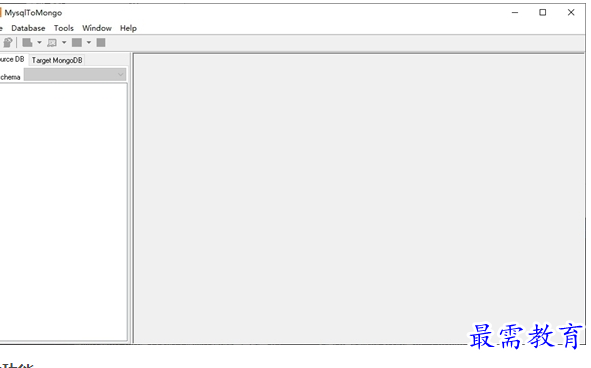Click the last gray square toolbar icon
This screenshot has height=368, width=591.
coord(101,43)
